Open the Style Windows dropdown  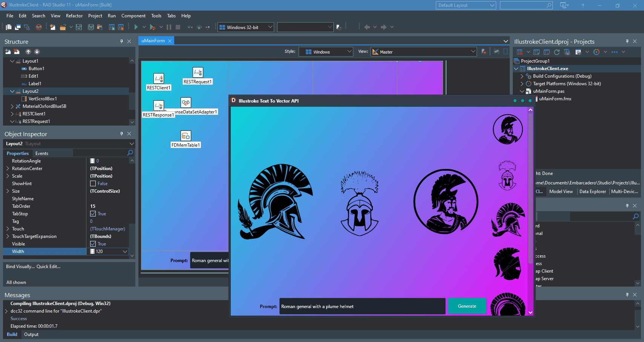326,52
